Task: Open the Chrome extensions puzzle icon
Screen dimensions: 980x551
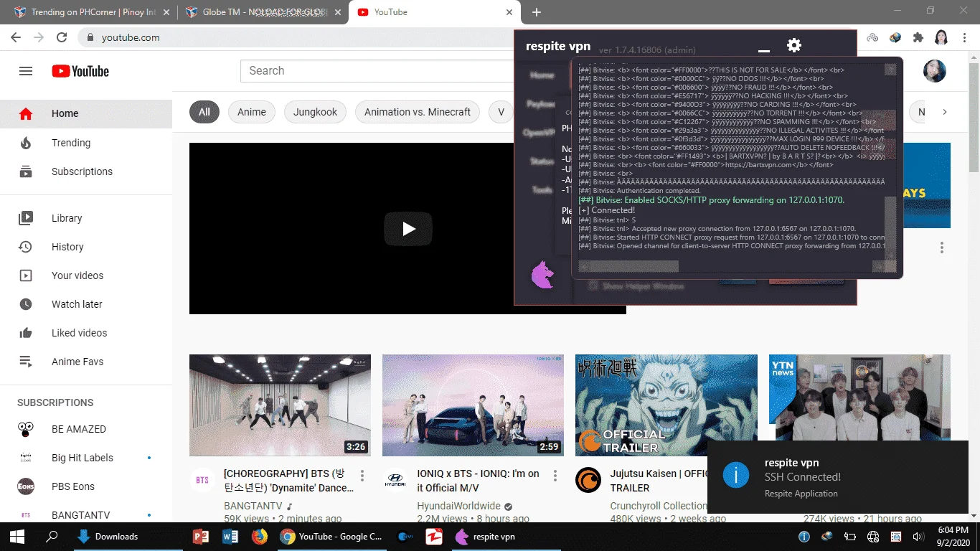Action: pos(918,37)
